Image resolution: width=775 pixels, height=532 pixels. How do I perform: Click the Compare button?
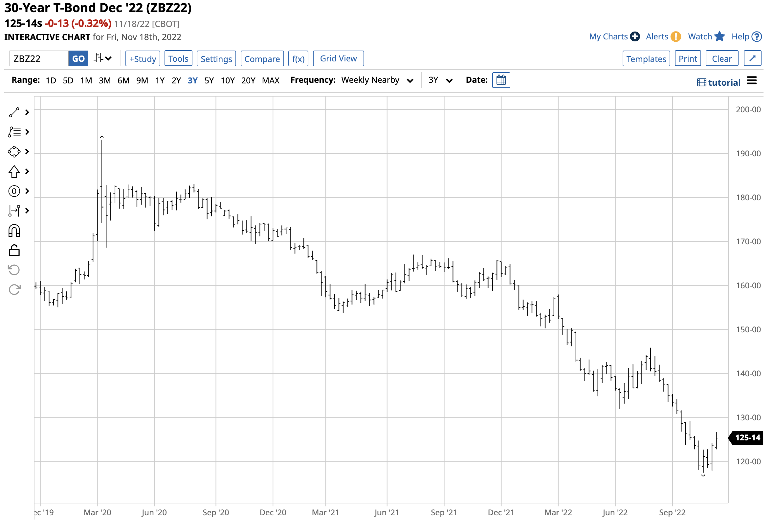(x=263, y=59)
